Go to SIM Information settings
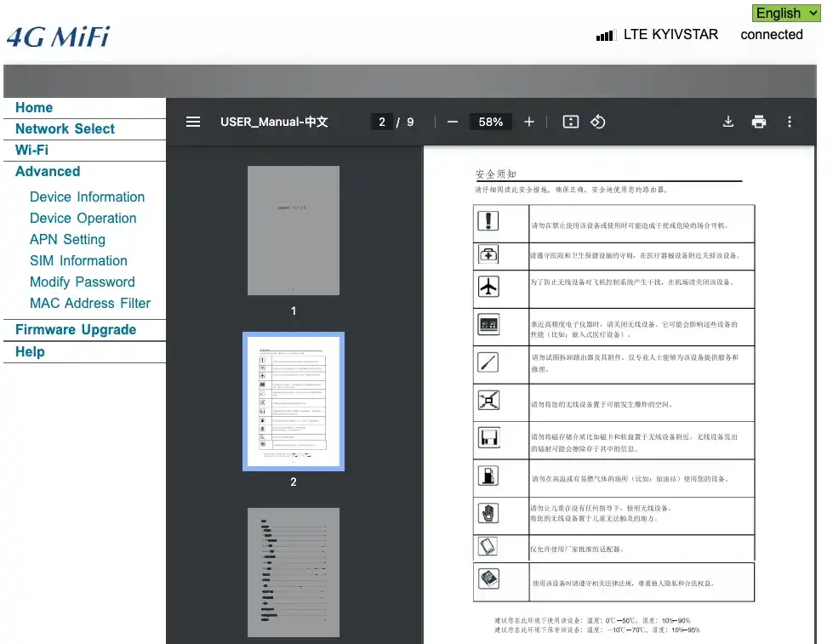 point(78,260)
